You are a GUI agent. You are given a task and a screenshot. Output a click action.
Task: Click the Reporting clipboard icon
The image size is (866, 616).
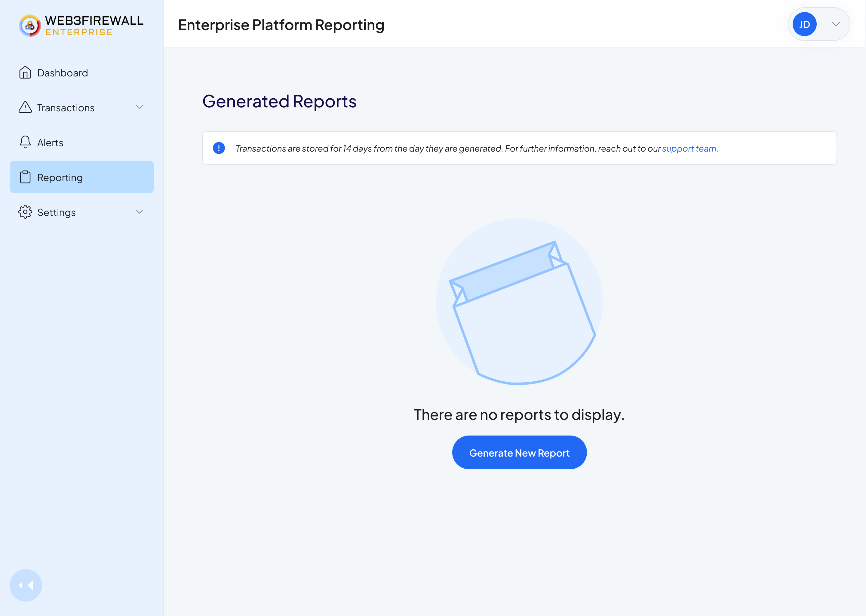point(25,177)
